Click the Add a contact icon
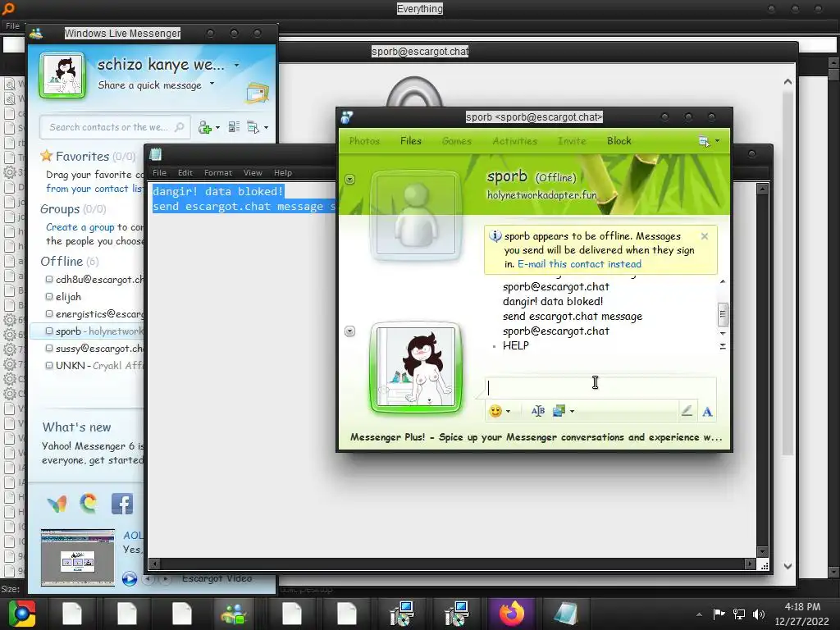This screenshot has height=630, width=840. (x=204, y=127)
